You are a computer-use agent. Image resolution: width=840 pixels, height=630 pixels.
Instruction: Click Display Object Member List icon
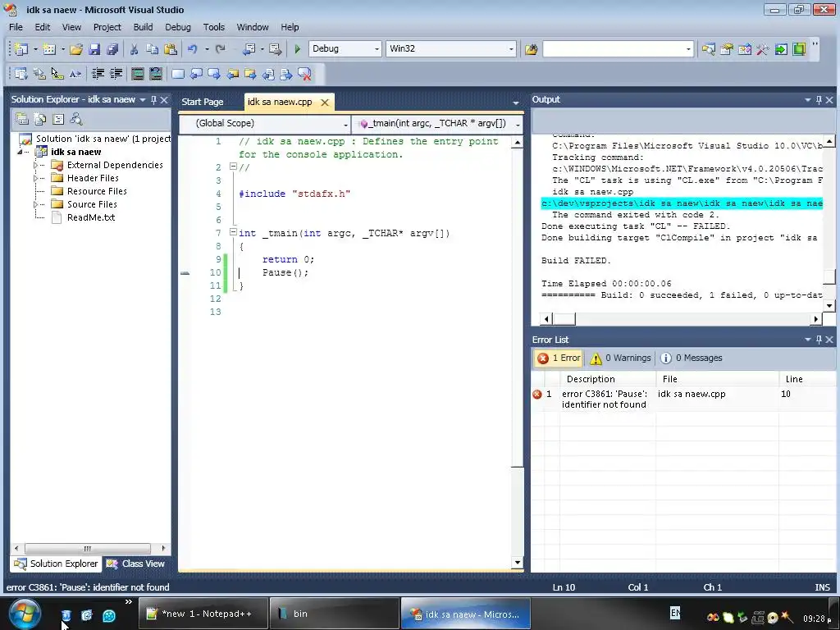coord(21,74)
